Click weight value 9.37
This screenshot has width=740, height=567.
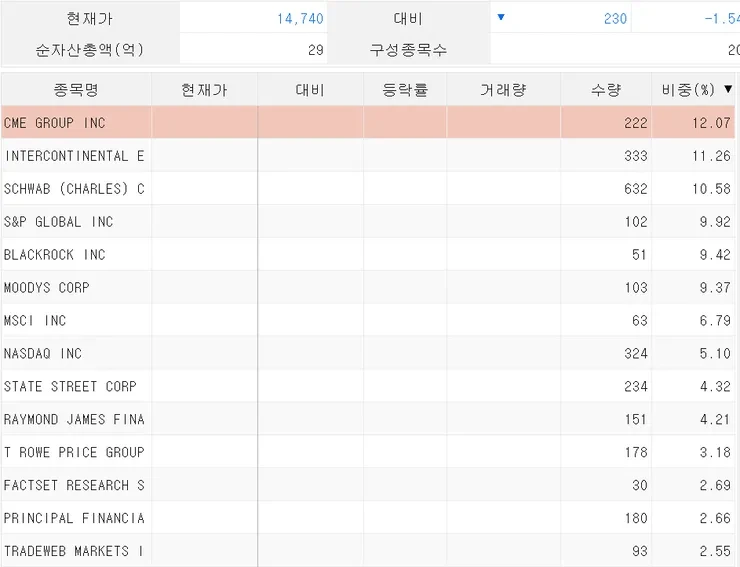(715, 288)
